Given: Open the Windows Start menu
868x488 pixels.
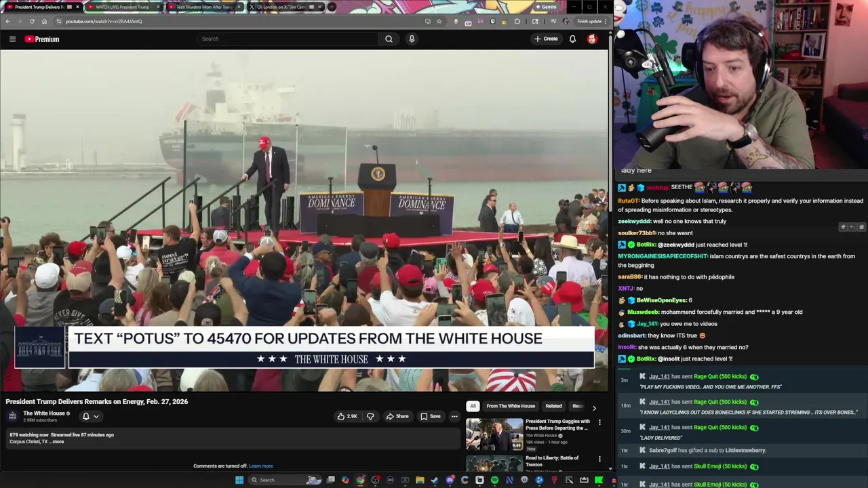Looking at the screenshot, I should point(239,480).
